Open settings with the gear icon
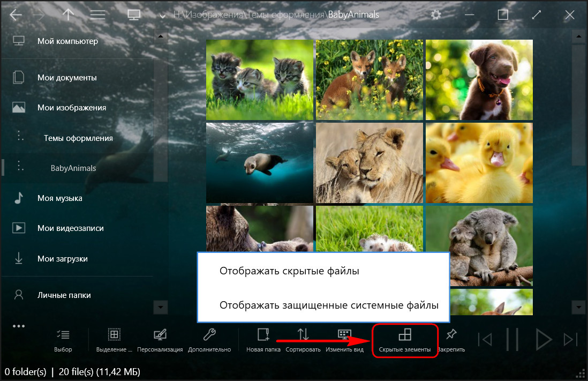 click(436, 14)
